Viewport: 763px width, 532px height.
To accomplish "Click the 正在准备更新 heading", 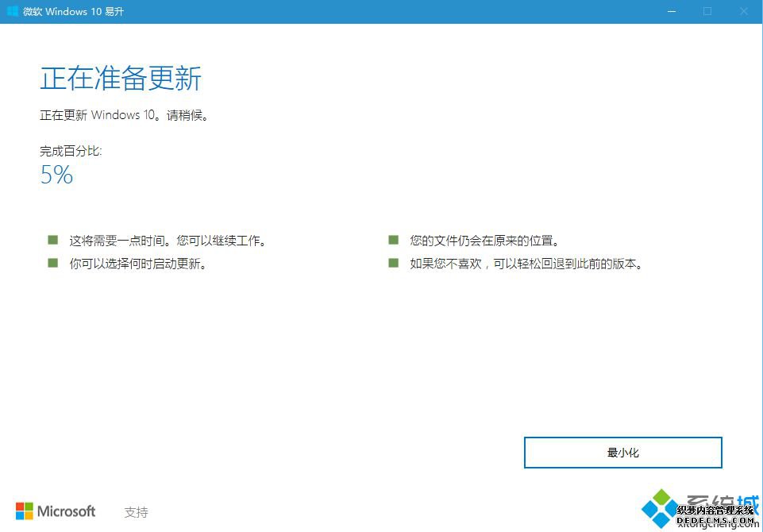I will click(x=121, y=78).
